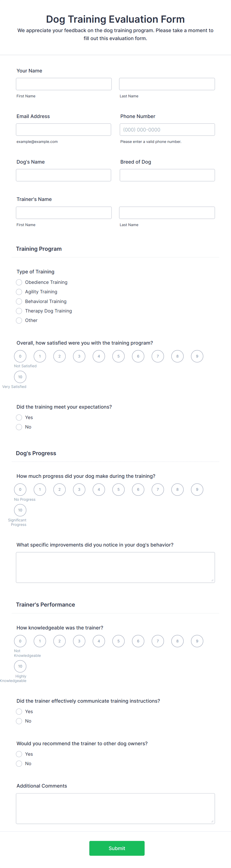Screen dimensions: 231x868
Task: Click the Breed of Dog field
Action: [x=167, y=175]
